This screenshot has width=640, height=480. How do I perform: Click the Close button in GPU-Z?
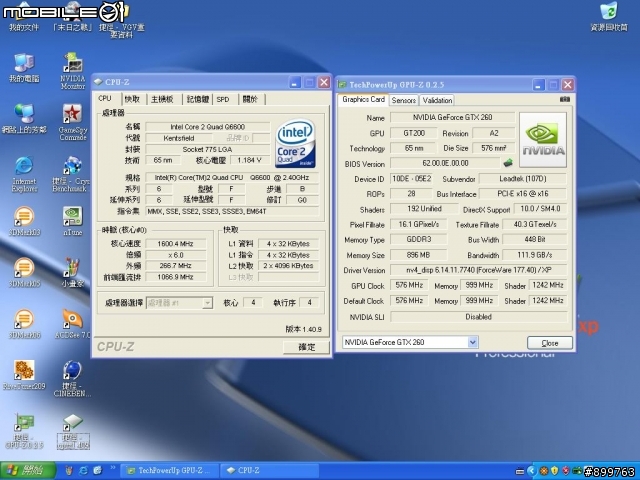tap(549, 343)
